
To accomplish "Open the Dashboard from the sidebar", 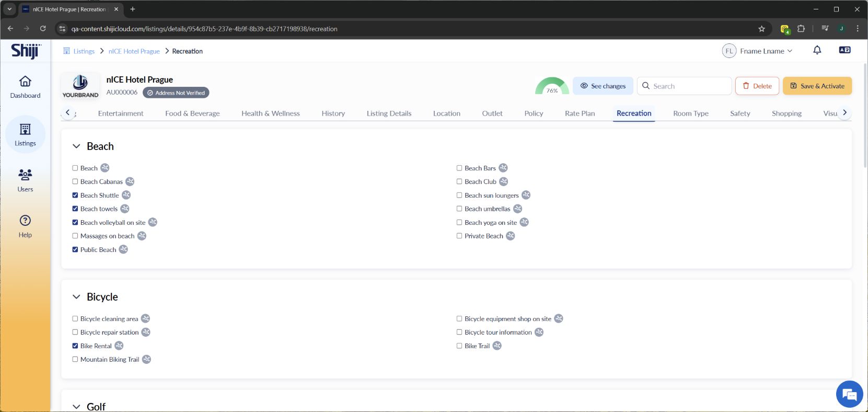I will (25, 87).
